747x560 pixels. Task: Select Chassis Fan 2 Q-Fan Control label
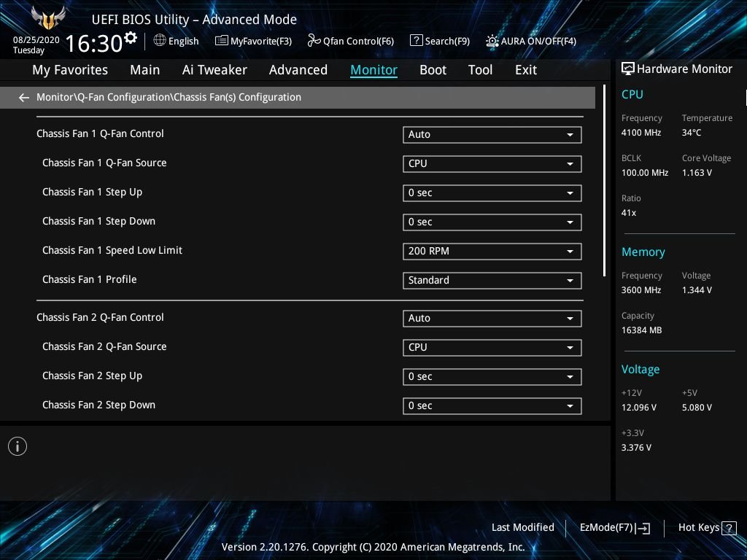tap(100, 318)
